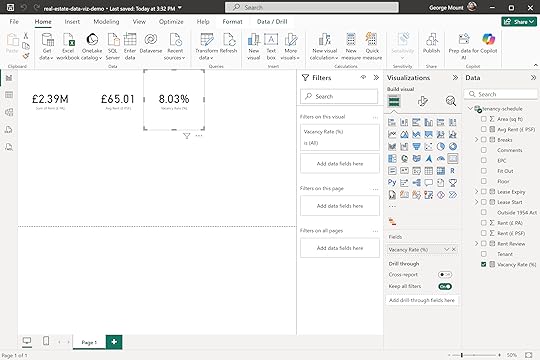Check the Floor field
This screenshot has width=540, height=360.
click(x=484, y=181)
